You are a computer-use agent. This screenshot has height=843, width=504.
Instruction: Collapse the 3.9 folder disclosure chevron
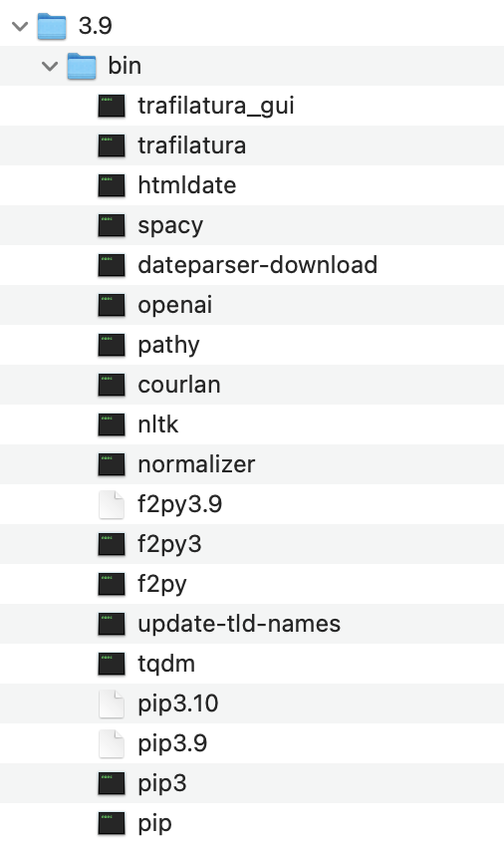pyautogui.click(x=20, y=26)
